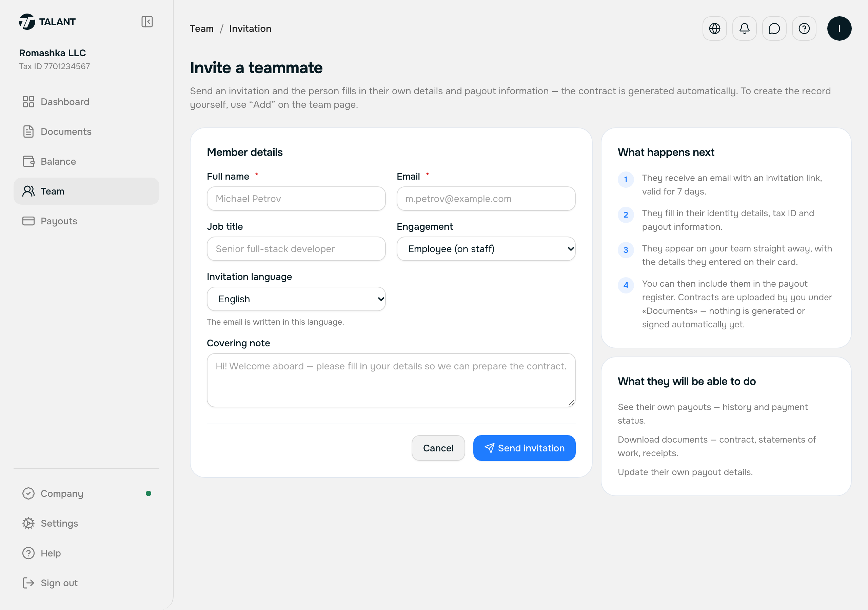Open the Documents menu item
Viewport: 868px width, 610px height.
[86, 131]
